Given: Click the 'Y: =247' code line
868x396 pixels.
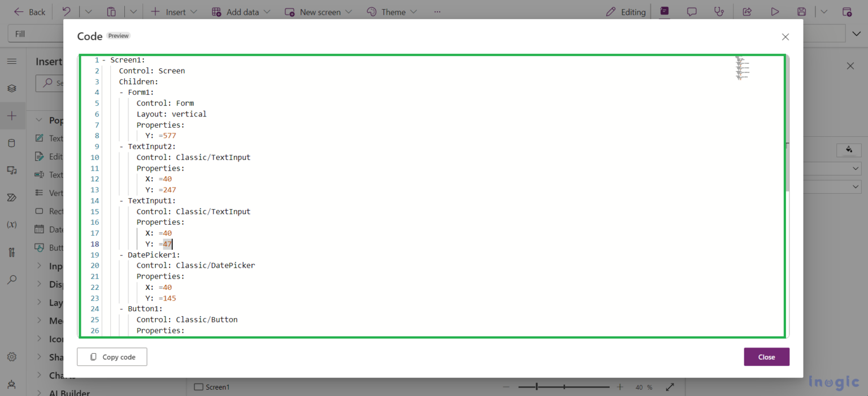Looking at the screenshot, I should pyautogui.click(x=160, y=190).
